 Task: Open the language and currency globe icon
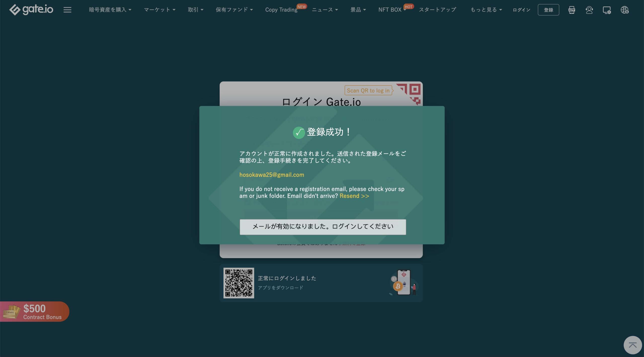coord(625,10)
